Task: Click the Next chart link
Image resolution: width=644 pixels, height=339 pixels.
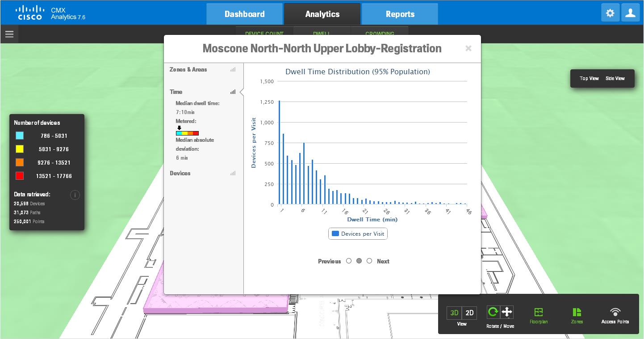Action: 383,261
